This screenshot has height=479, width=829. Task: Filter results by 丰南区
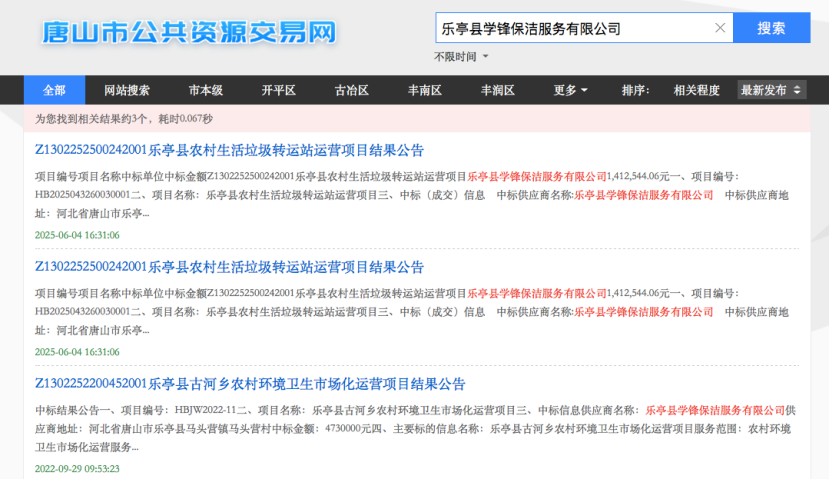pyautogui.click(x=424, y=90)
